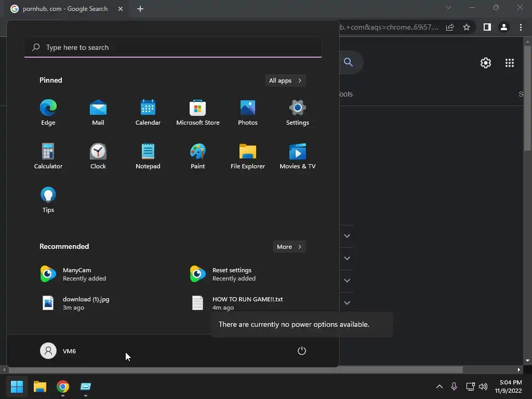Open the Paint app
The width and height of the screenshot is (532, 399).
click(198, 156)
